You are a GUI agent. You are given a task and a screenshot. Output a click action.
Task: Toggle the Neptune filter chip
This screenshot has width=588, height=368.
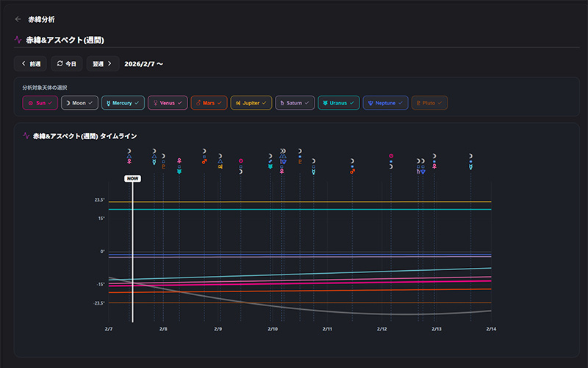pos(385,103)
